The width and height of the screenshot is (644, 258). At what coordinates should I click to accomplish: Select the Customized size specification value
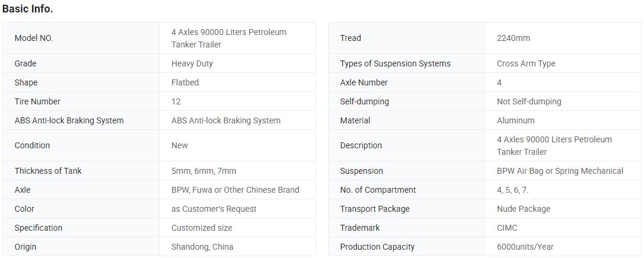point(202,228)
